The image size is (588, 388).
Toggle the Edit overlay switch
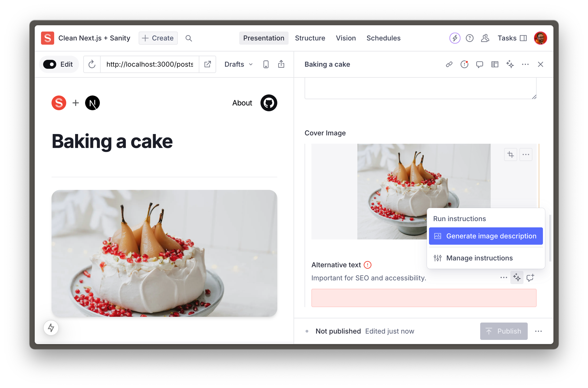50,64
